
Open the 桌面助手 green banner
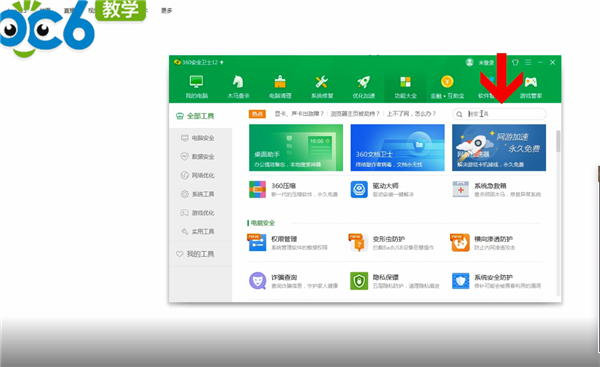click(296, 147)
